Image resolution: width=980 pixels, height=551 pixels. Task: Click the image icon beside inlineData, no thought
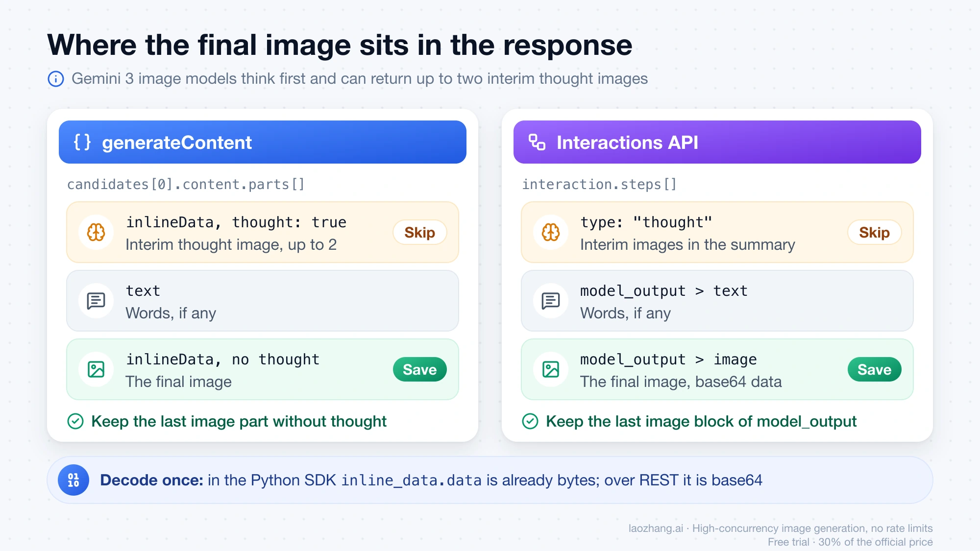[96, 369]
